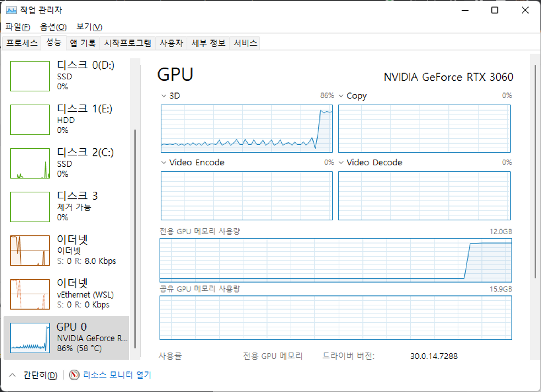
Task: Collapse to fewer details with 간단히 chevron
Action: (12, 375)
